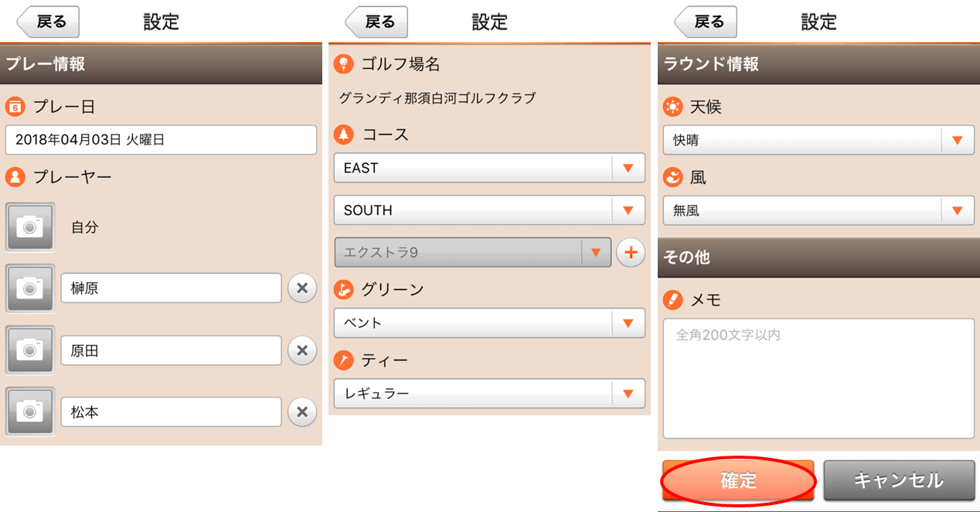Remove player 榊原 with the X button
Image resolution: width=980 pixels, height=512 pixels.
coord(302,288)
